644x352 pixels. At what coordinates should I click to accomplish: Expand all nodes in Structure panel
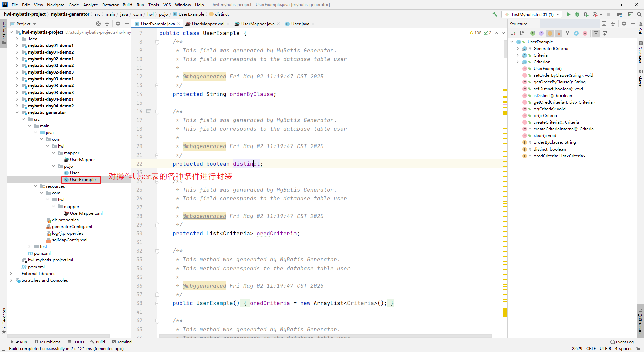point(604,24)
